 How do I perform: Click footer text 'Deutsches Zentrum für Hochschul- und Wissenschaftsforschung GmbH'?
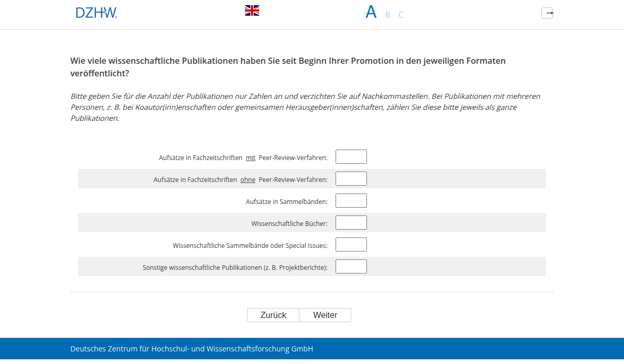(x=192, y=348)
